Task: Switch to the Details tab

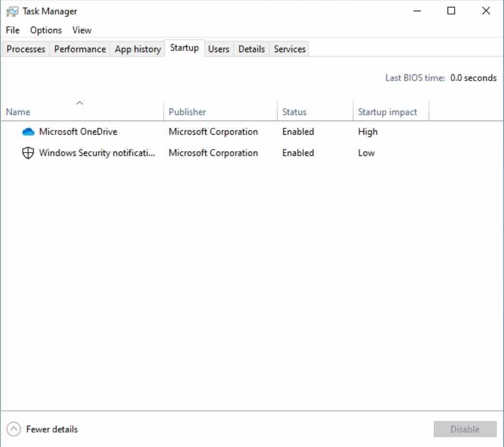Action: tap(252, 49)
